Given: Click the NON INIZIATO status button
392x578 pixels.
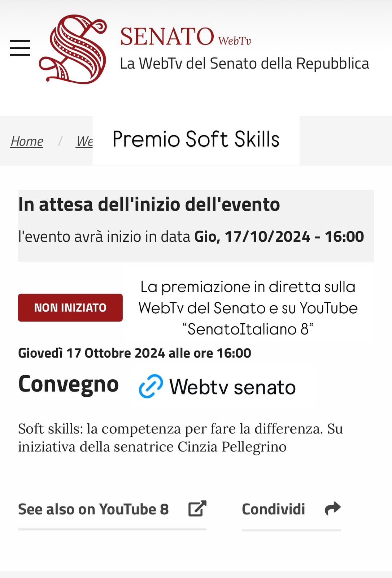Looking at the screenshot, I should (x=70, y=307).
